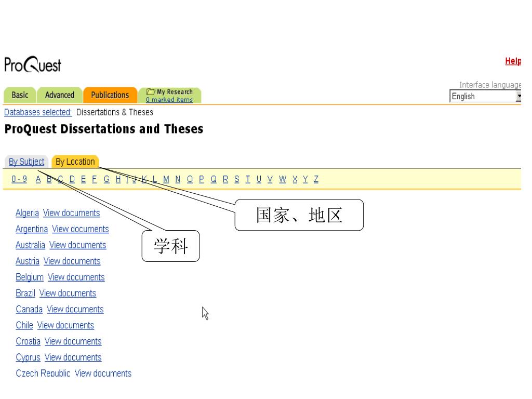
Task: Open the Canada location link
Action: pos(29,309)
